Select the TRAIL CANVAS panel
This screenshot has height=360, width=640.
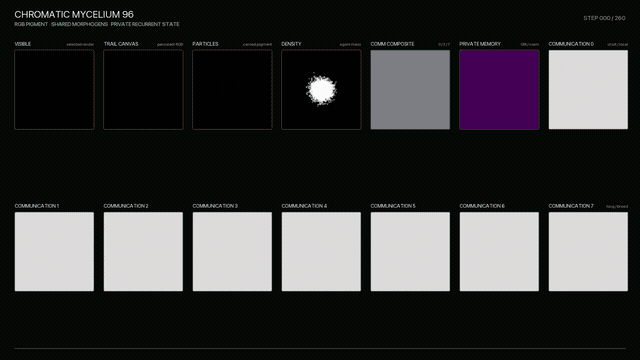[143, 90]
